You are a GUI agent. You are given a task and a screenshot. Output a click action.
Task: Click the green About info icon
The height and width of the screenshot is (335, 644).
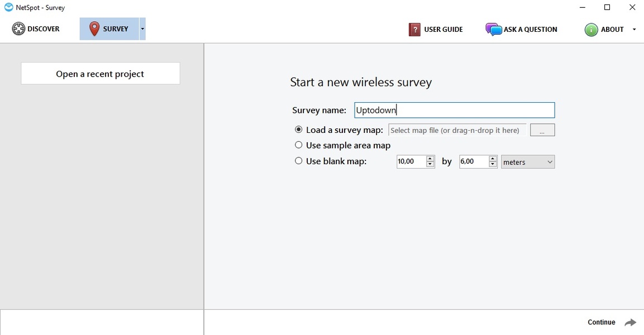(591, 30)
